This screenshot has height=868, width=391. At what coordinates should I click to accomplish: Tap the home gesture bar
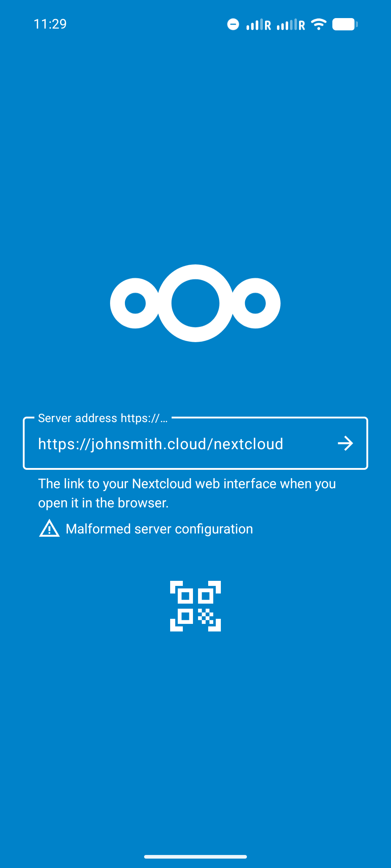(195, 857)
